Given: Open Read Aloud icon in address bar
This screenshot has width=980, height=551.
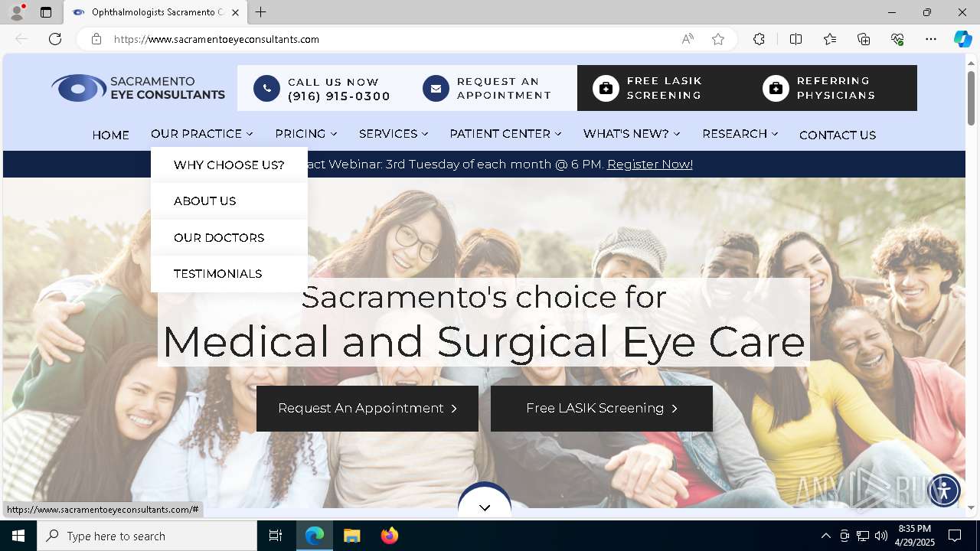Looking at the screenshot, I should pyautogui.click(x=688, y=39).
